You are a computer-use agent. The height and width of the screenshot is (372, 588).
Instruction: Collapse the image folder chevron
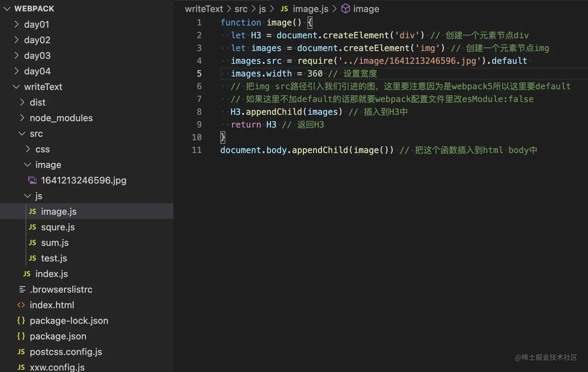pyautogui.click(x=28, y=165)
